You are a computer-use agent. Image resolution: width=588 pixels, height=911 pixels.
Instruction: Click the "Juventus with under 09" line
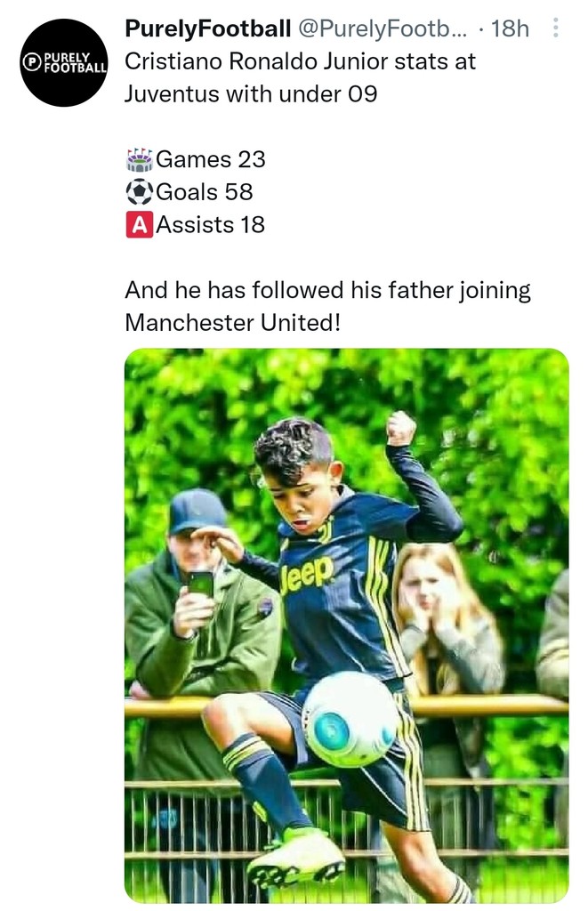click(x=251, y=93)
